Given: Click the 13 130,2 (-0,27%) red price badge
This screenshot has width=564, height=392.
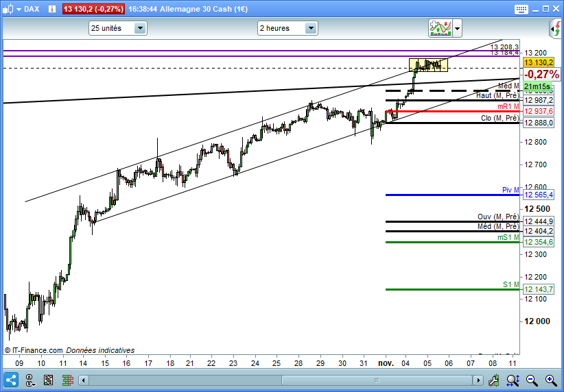Looking at the screenshot, I should pos(93,9).
